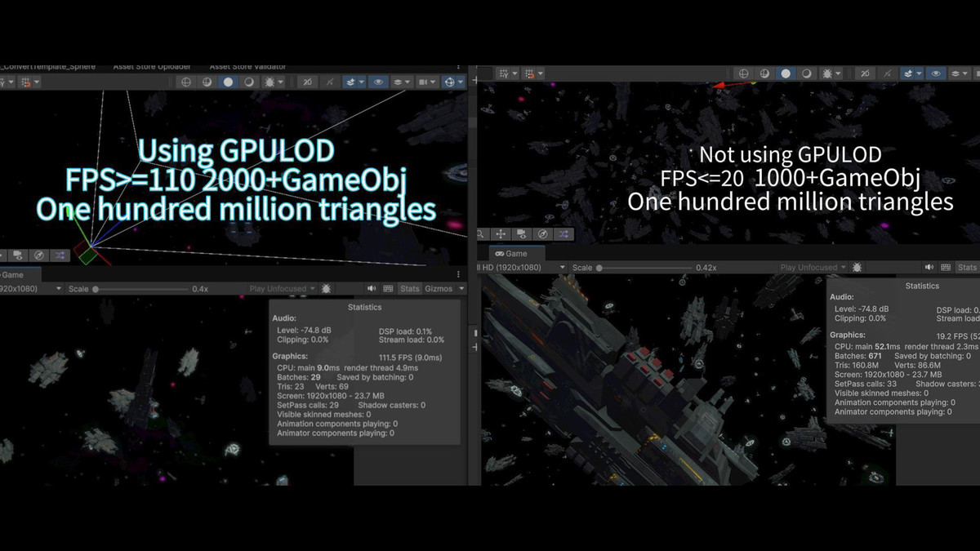This screenshot has width=980, height=551.
Task: Click the Stats button in left Game view
Action: tap(410, 289)
